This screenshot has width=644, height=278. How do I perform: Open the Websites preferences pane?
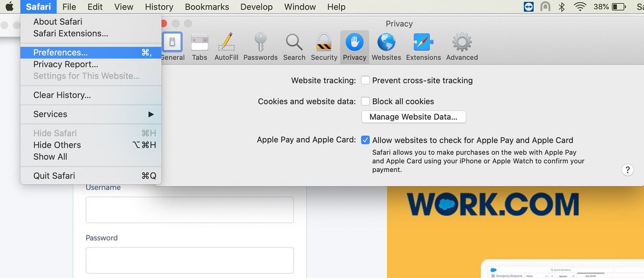point(386,46)
